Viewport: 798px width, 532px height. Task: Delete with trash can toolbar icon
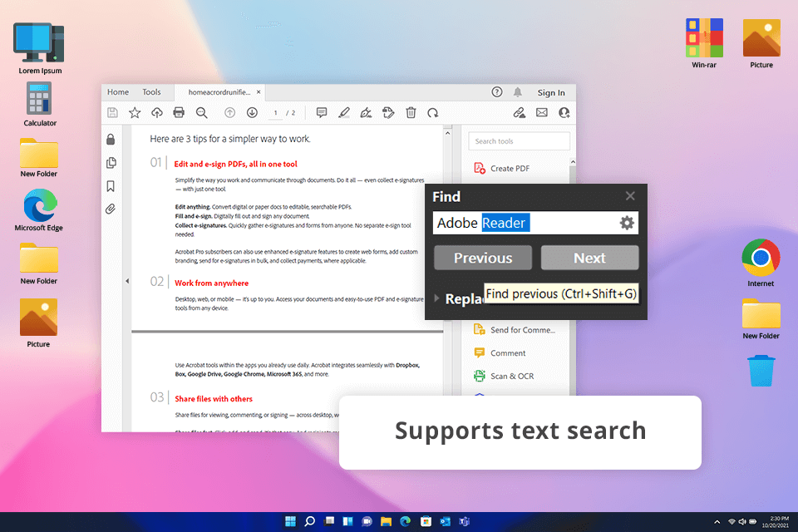pyautogui.click(x=411, y=112)
